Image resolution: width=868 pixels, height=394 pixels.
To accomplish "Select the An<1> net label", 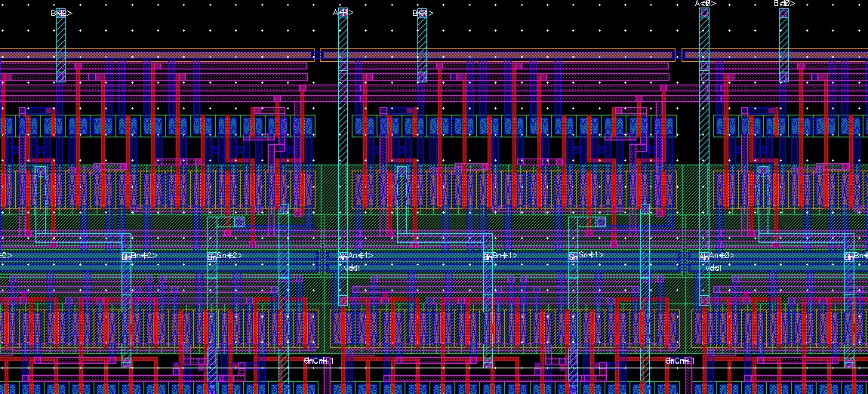I will point(357,256).
